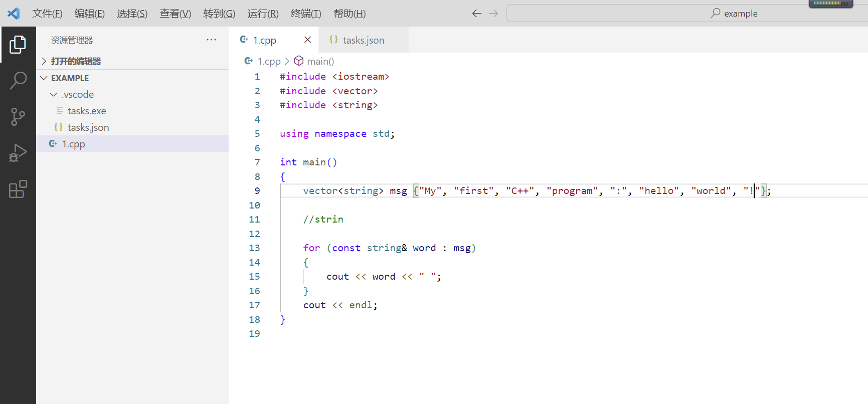The width and height of the screenshot is (868, 404).
Task: Click the //strin comment line
Action: 323,220
